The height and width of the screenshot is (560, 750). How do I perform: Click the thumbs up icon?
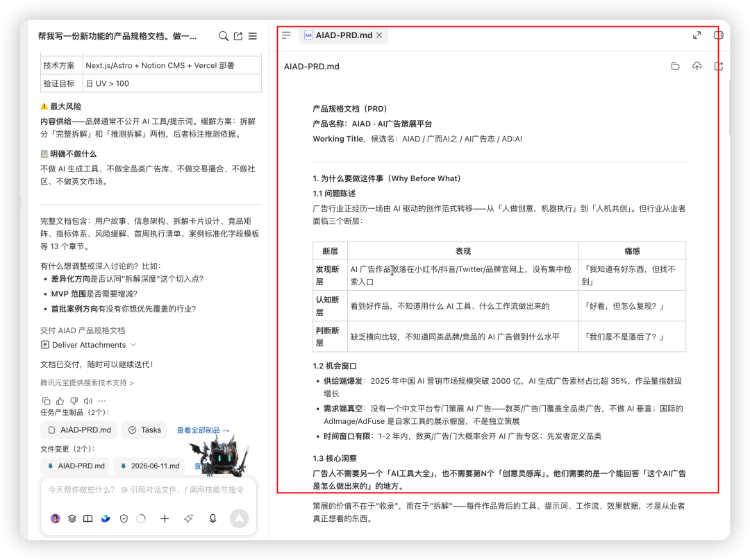pyautogui.click(x=60, y=401)
